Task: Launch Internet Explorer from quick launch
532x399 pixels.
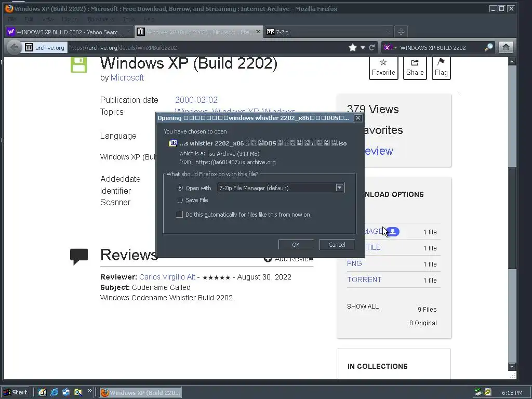Action: click(54, 392)
